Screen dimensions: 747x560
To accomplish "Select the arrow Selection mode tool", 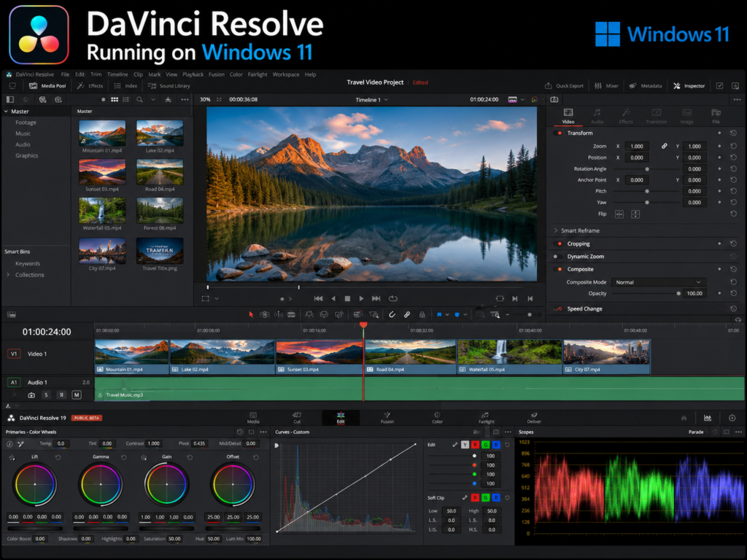I will 251,315.
